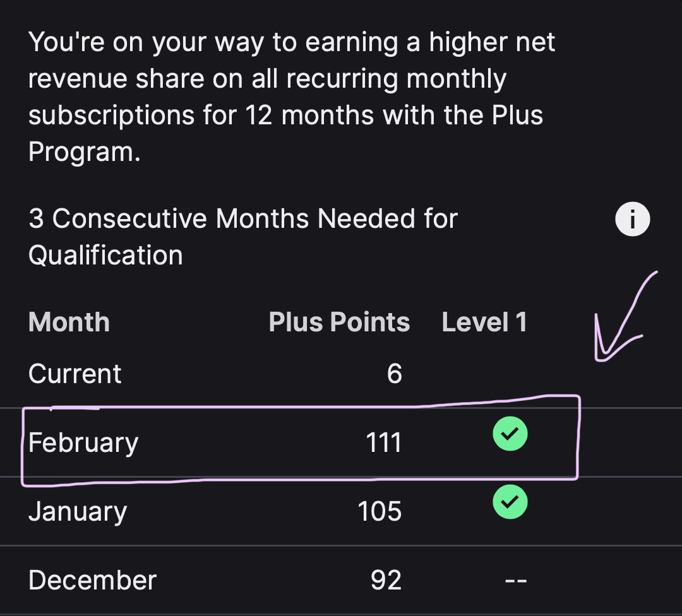Viewport: 682px width, 616px height.
Task: Click February's 111 Plus Points value
Action: click(x=383, y=442)
